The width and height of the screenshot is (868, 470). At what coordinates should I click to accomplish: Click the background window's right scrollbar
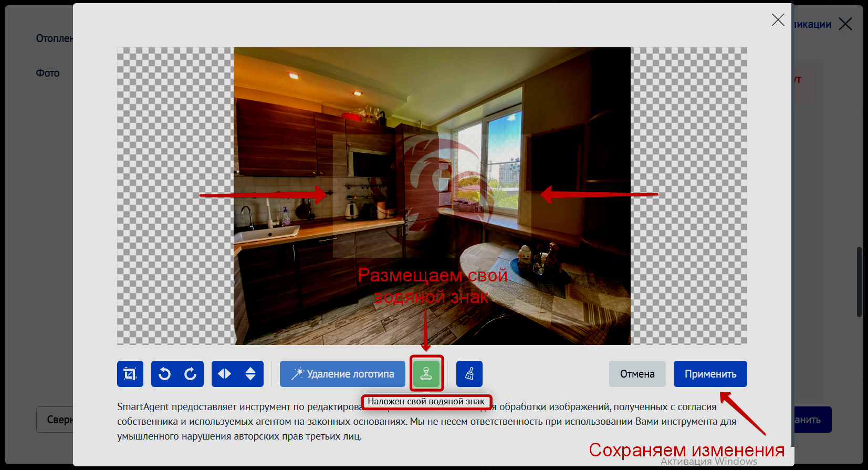860,282
